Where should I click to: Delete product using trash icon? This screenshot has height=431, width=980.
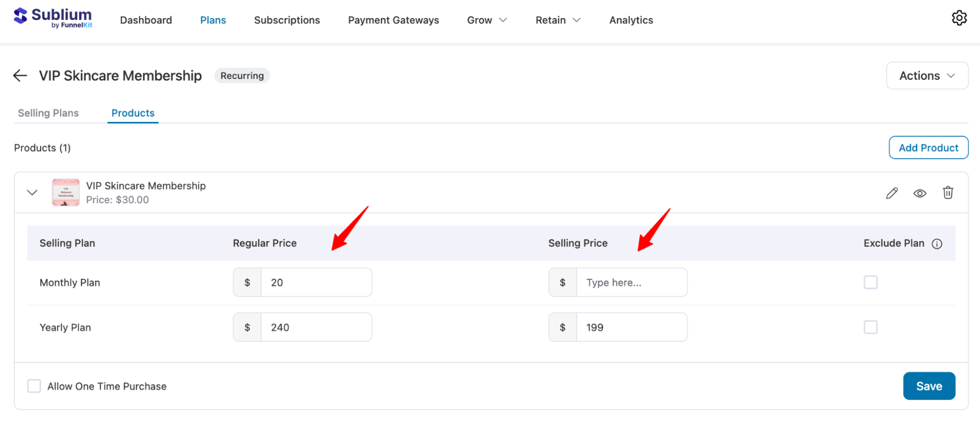948,192
